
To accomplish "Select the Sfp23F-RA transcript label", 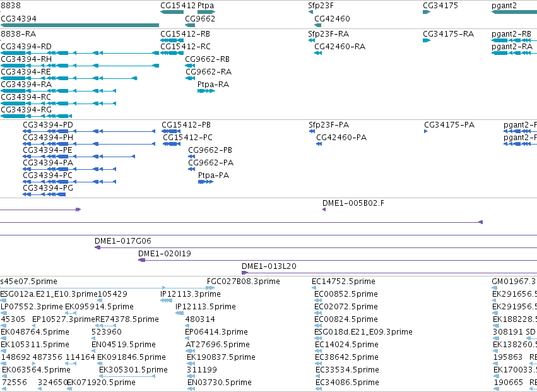I will [x=329, y=34].
